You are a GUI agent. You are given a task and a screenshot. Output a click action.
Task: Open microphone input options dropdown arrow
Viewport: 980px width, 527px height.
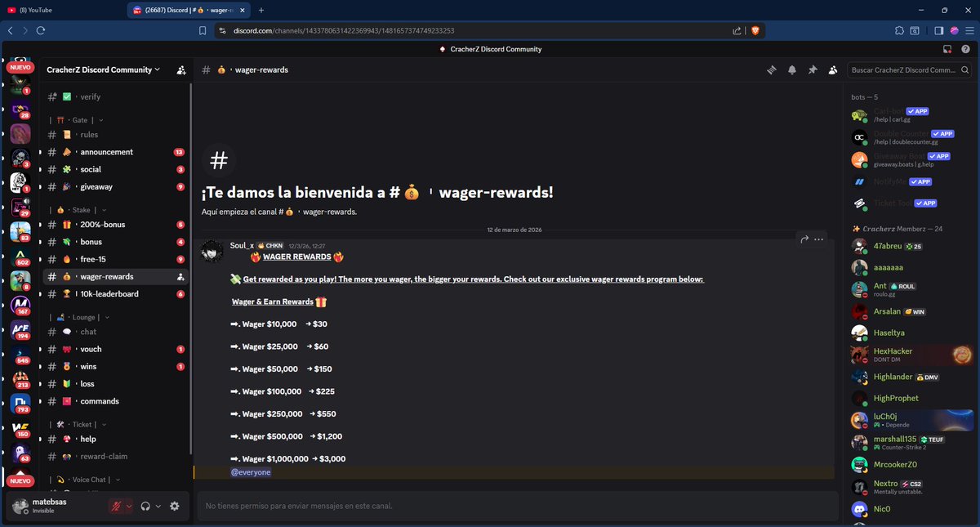tap(129, 506)
